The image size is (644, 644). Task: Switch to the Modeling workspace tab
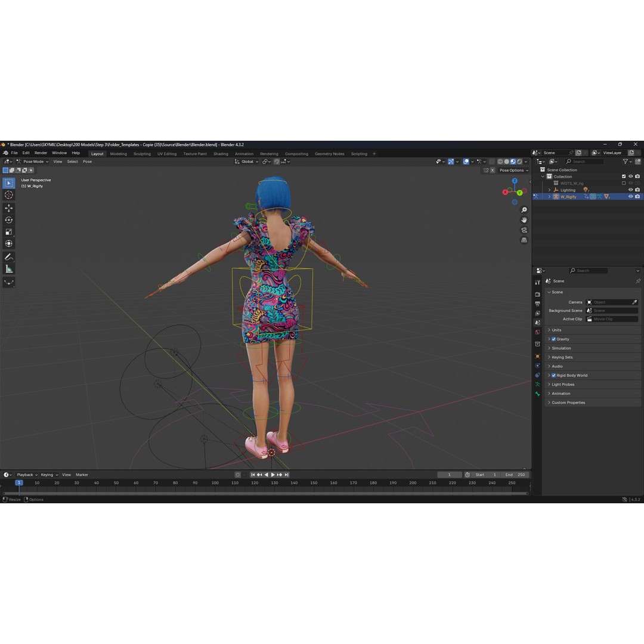click(118, 154)
